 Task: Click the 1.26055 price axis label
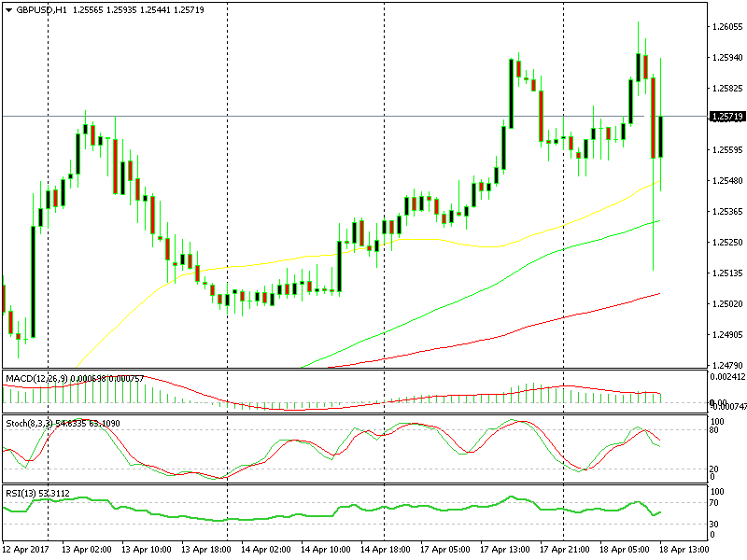tap(727, 27)
